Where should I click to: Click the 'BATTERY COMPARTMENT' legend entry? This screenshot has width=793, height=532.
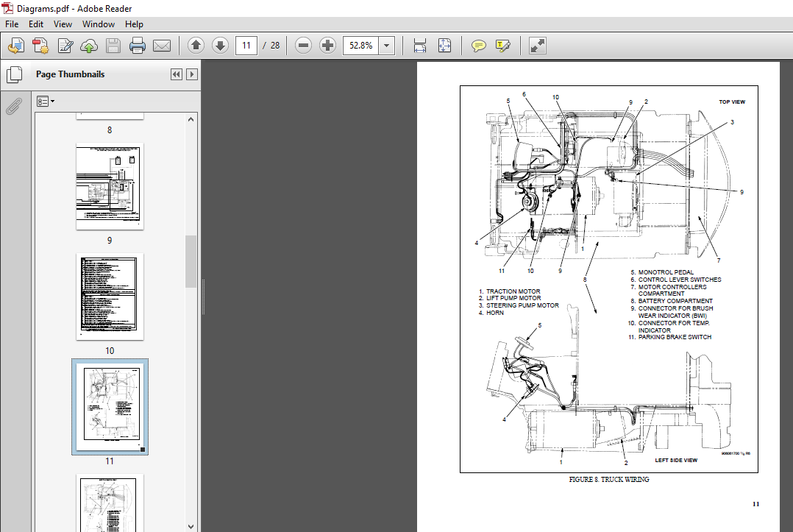tap(675, 301)
